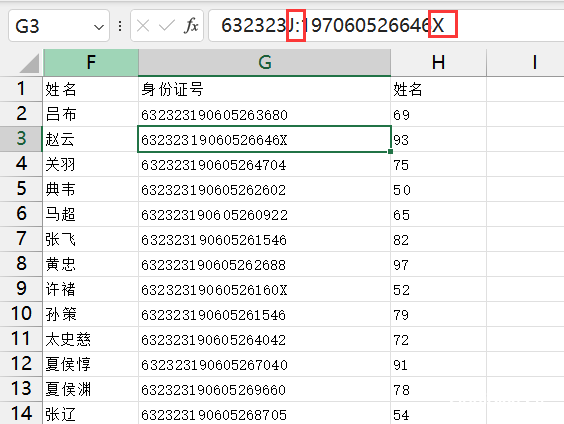Viewport: 564px width, 424px height.
Task: Click the fill handle of cell G3
Action: 391,152
